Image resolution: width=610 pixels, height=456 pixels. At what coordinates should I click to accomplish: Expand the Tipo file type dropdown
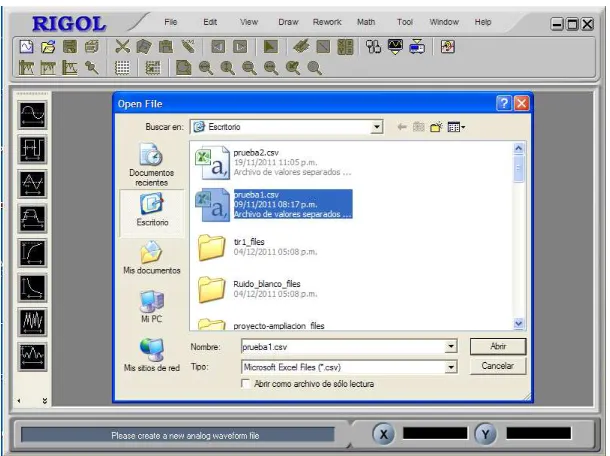click(450, 367)
